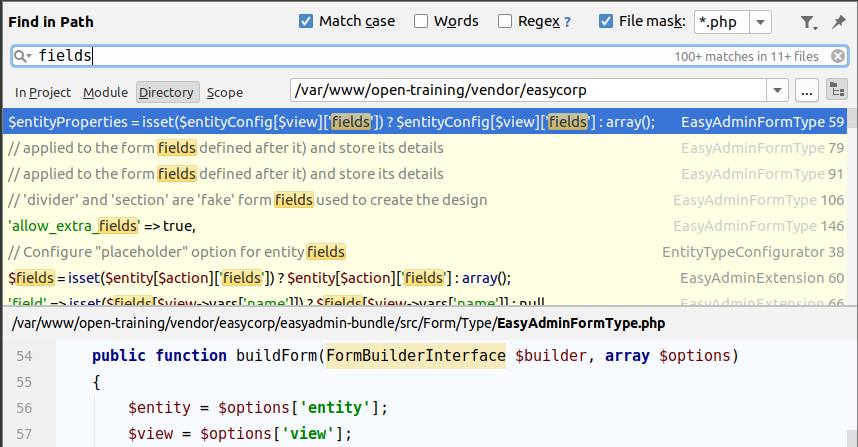Select the $fields = isset result in EasyAdminExtension 60

tap(425, 278)
